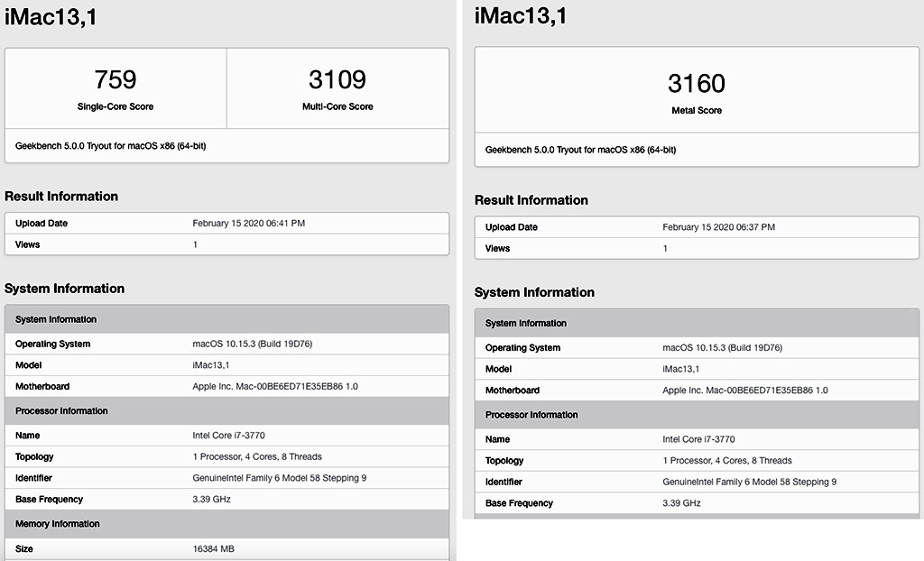The width and height of the screenshot is (924, 561).
Task: Click the Views label on the Metal result
Action: coord(497,248)
